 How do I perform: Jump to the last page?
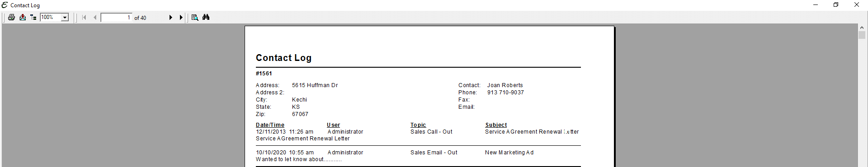pyautogui.click(x=181, y=18)
